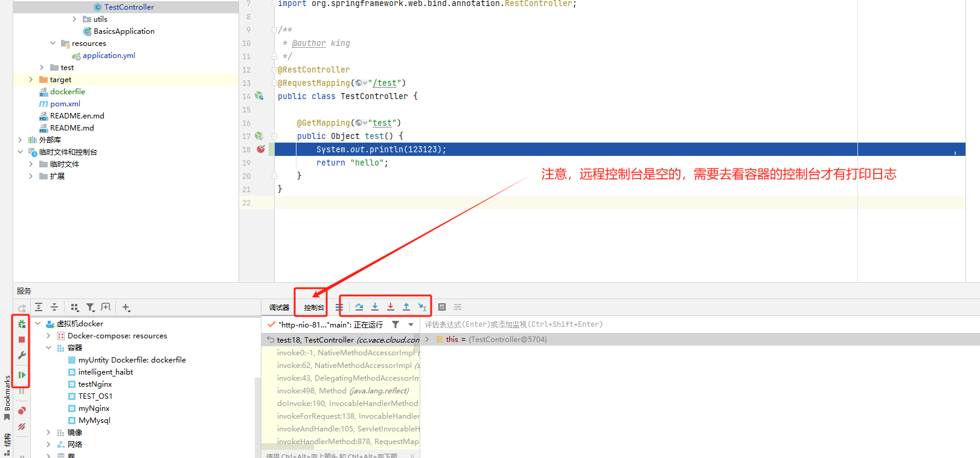980x458 pixels.
Task: Click the Step Out debugger icon
Action: tap(406, 307)
